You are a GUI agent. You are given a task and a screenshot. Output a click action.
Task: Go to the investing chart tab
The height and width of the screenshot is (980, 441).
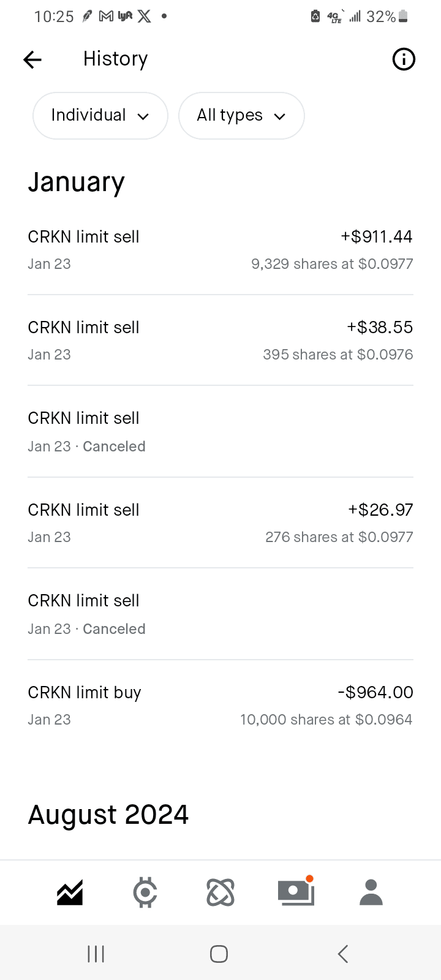point(70,893)
